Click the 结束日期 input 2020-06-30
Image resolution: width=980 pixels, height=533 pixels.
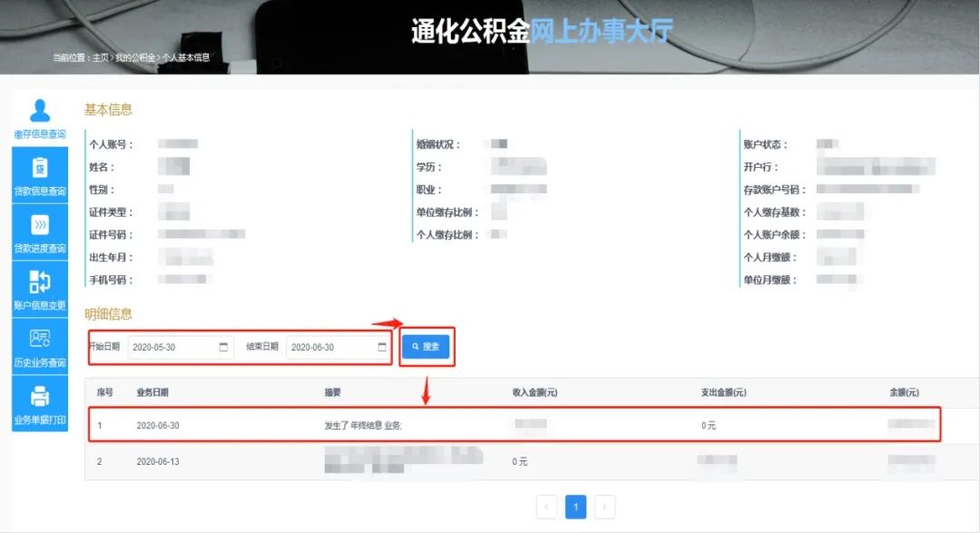[x=338, y=347]
